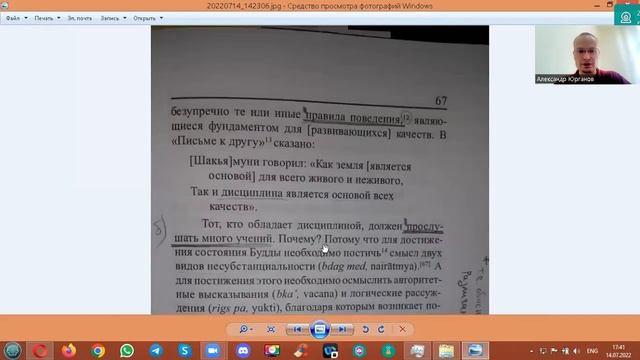Expand the Запись dropdown arrow
The height and width of the screenshot is (360, 640).
pos(124,18)
